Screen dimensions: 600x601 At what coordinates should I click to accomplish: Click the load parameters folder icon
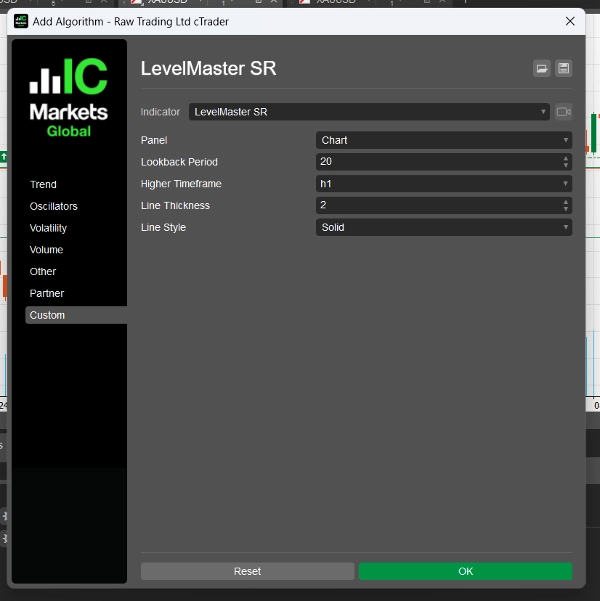click(542, 69)
